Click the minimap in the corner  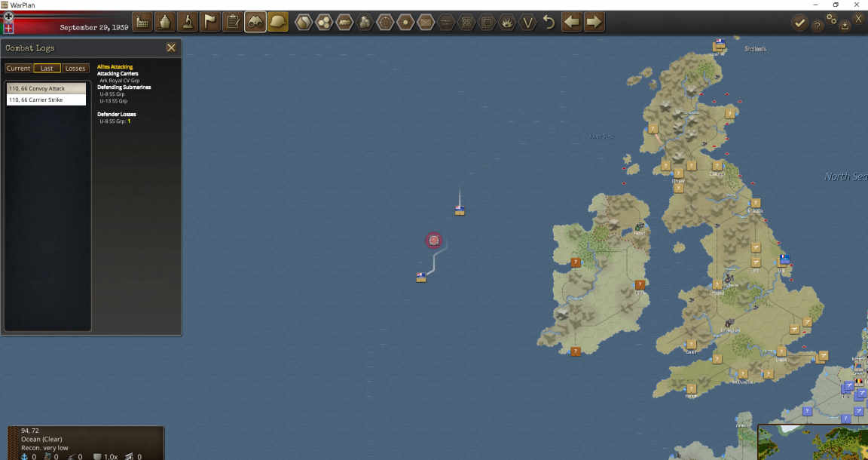(813, 442)
